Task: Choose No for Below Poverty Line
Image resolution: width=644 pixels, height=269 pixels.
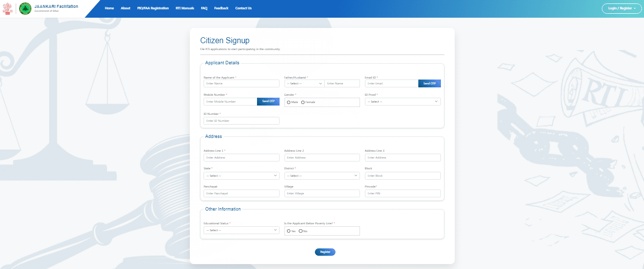Action: [300, 231]
